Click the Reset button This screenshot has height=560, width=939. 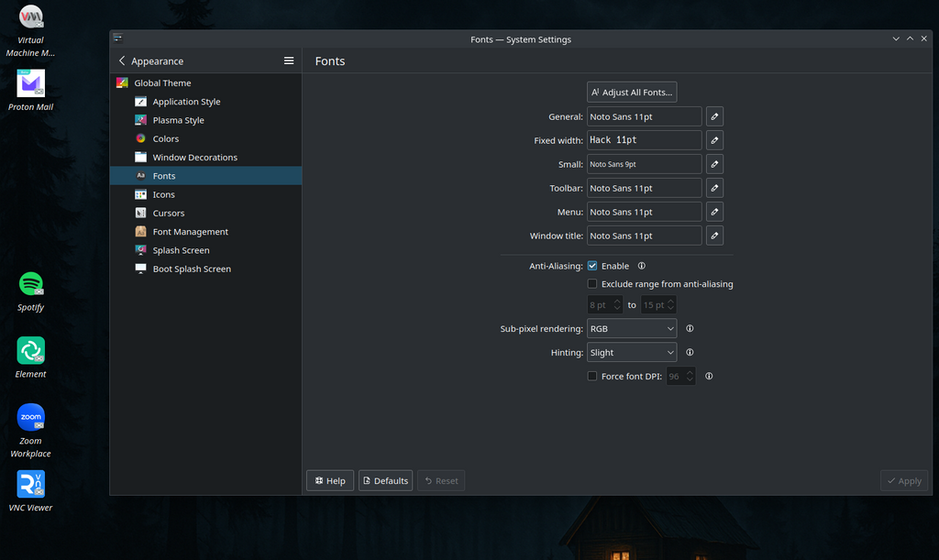441,480
